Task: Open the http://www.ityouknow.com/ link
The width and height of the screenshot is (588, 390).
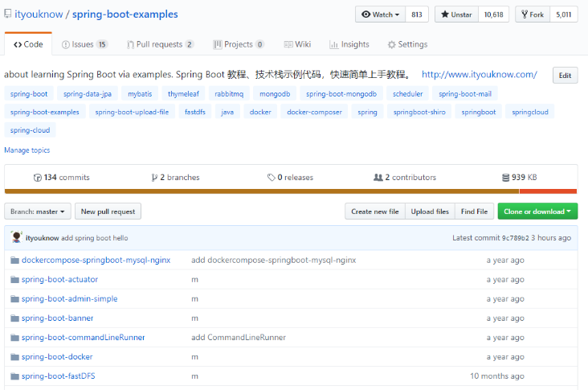Action: click(480, 74)
